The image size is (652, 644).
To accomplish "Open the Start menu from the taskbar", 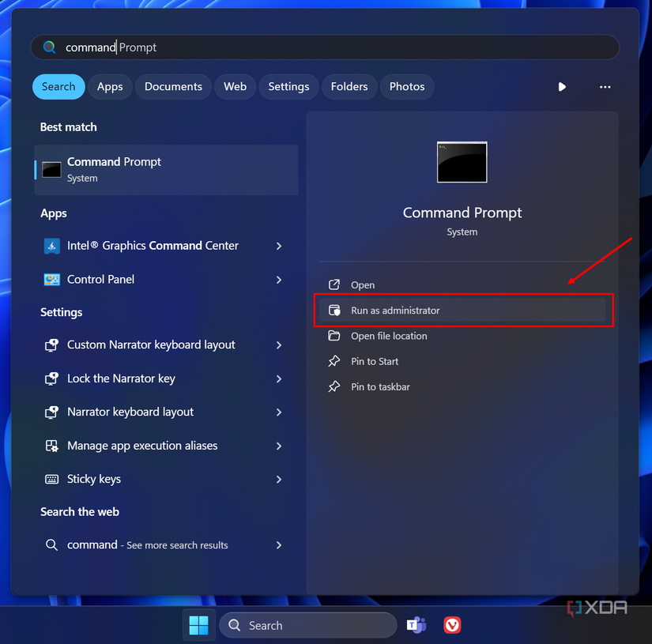I will pyautogui.click(x=198, y=624).
